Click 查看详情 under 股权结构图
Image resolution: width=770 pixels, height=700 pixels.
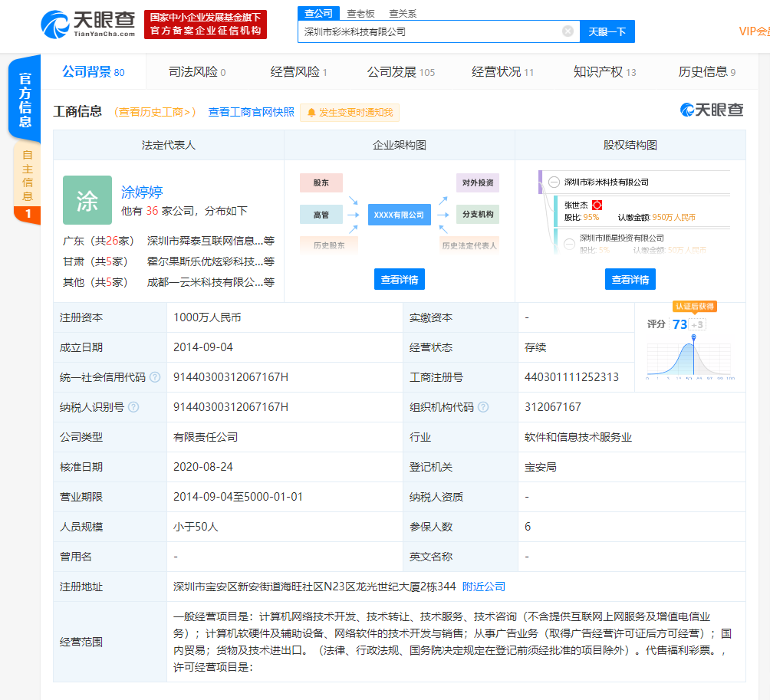tap(630, 279)
